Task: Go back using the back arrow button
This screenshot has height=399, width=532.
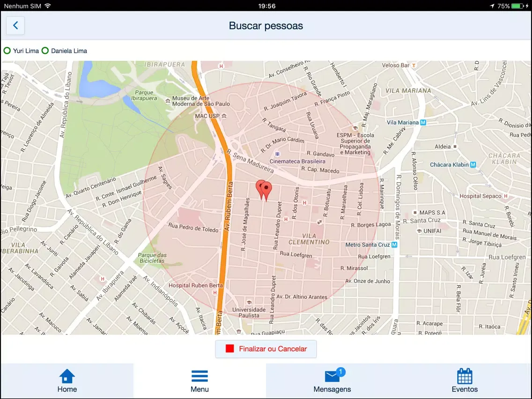Action: click(15, 25)
